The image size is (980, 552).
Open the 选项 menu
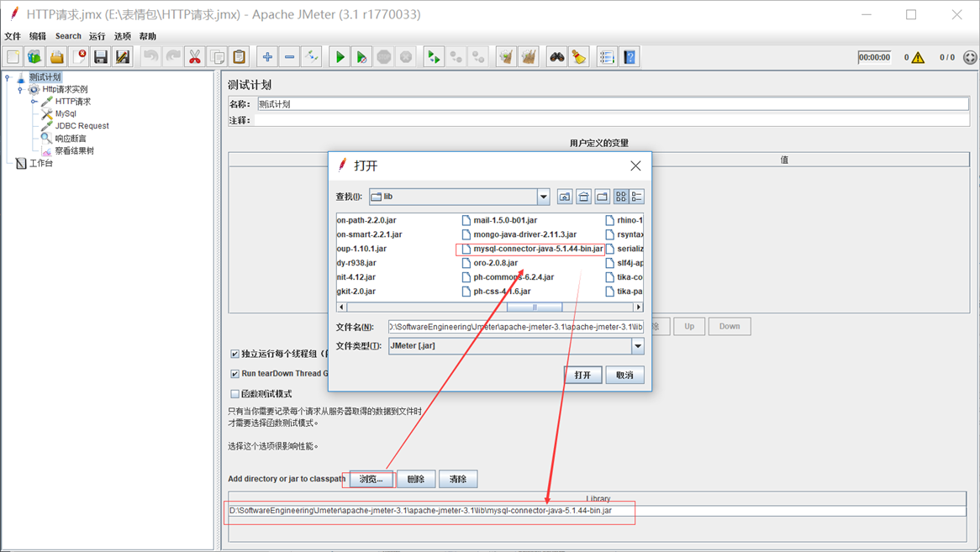click(x=123, y=36)
